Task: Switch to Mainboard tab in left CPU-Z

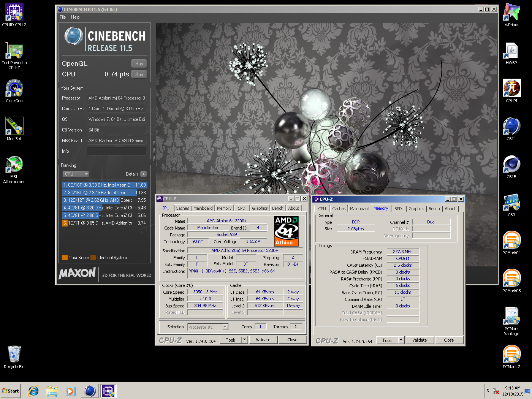Action: (x=203, y=208)
